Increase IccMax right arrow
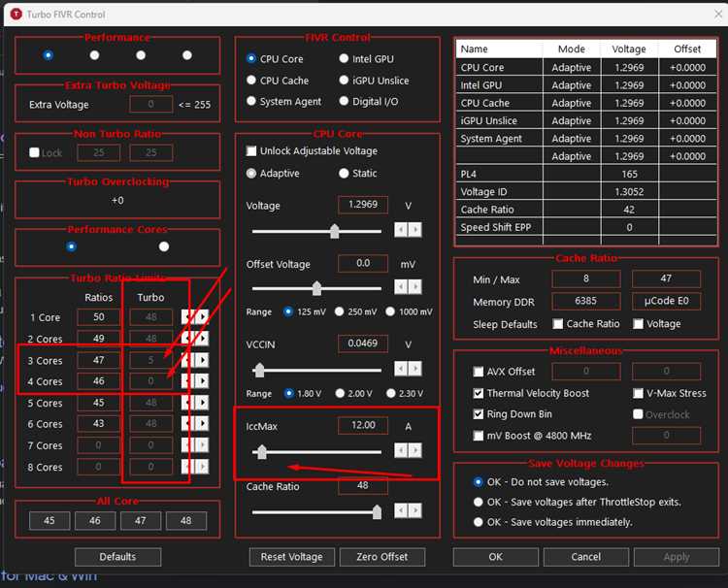This screenshot has height=588, width=728. coord(415,449)
